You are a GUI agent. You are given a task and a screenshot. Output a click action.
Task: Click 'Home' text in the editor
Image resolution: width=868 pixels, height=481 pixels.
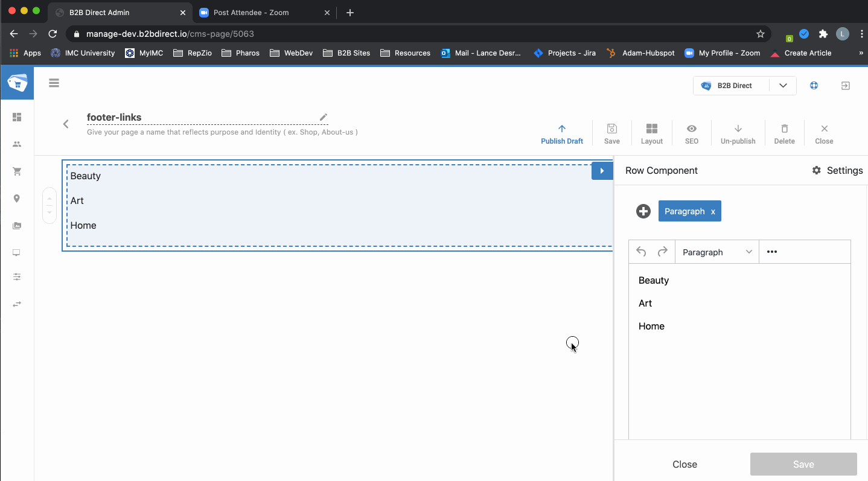pos(651,326)
